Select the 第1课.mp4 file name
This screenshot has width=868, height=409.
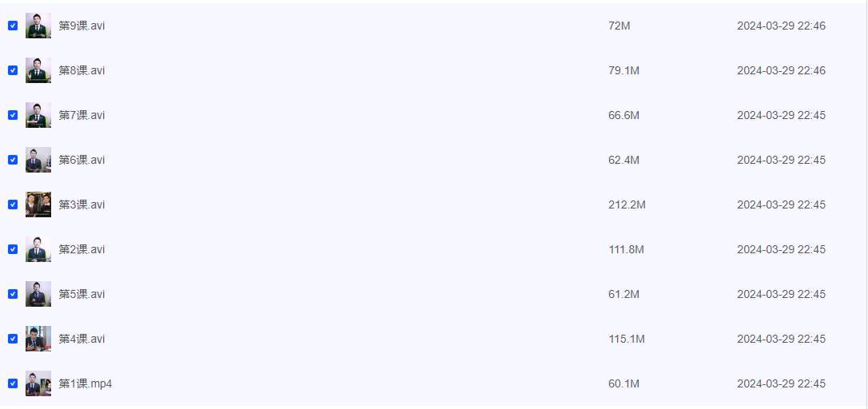click(x=85, y=383)
